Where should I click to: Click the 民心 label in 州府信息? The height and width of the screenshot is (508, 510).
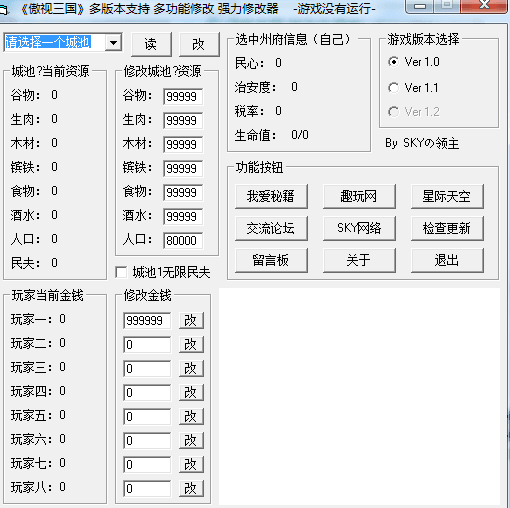coord(249,63)
